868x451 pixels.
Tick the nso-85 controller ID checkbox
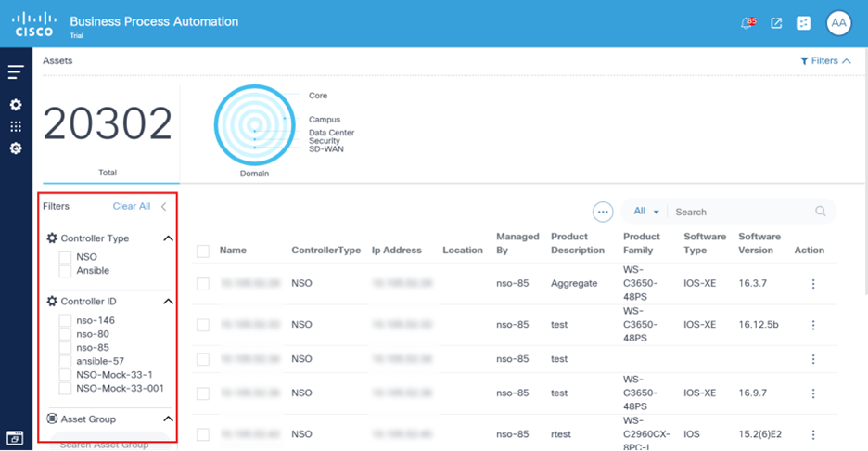65,348
